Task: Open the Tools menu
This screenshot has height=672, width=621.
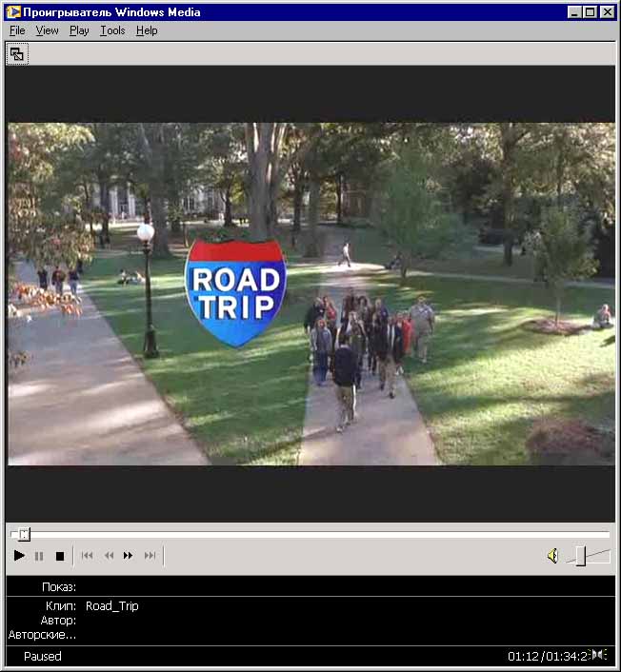Action: click(112, 30)
